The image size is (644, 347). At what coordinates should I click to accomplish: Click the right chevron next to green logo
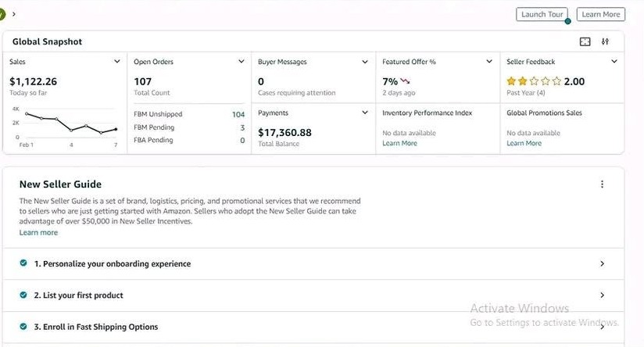coord(14,14)
